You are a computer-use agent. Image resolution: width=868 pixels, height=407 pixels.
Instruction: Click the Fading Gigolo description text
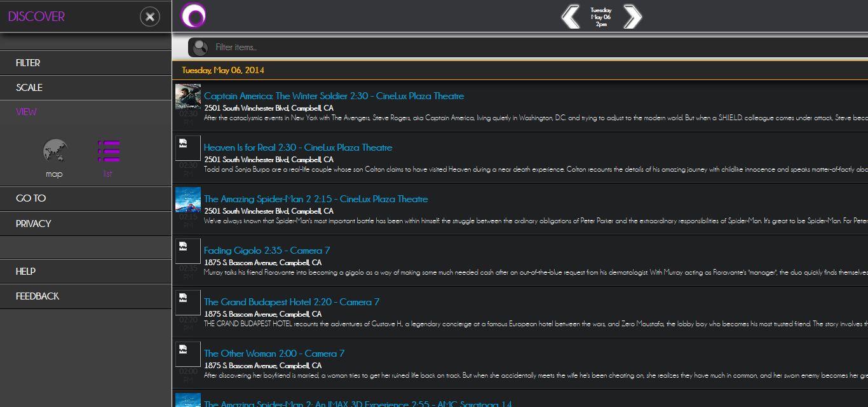536,273
